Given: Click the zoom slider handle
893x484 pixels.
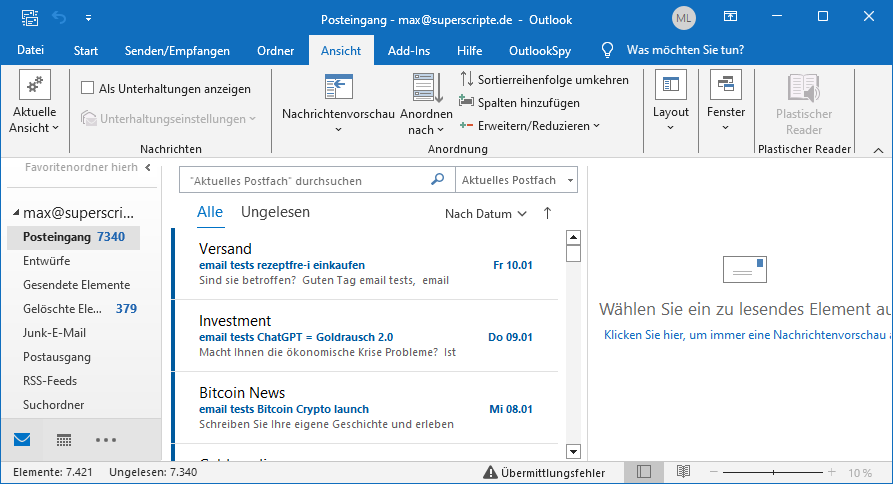Looking at the screenshot, I should (x=773, y=472).
